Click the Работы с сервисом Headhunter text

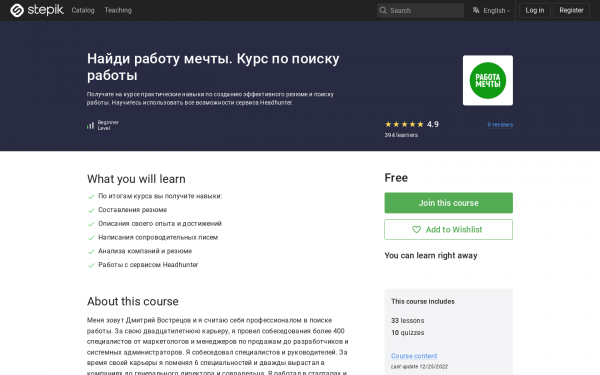coord(148,265)
